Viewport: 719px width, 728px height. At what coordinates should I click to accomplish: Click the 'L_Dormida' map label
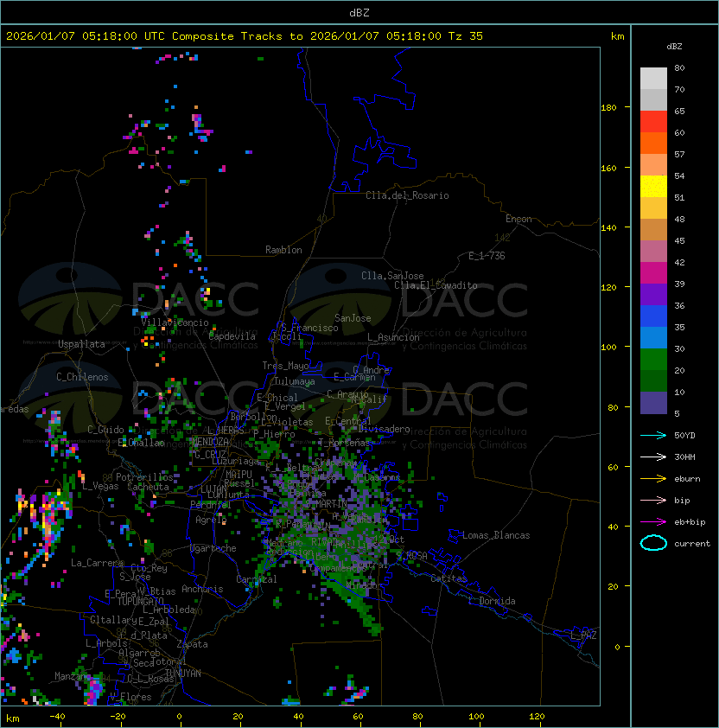[x=492, y=601]
